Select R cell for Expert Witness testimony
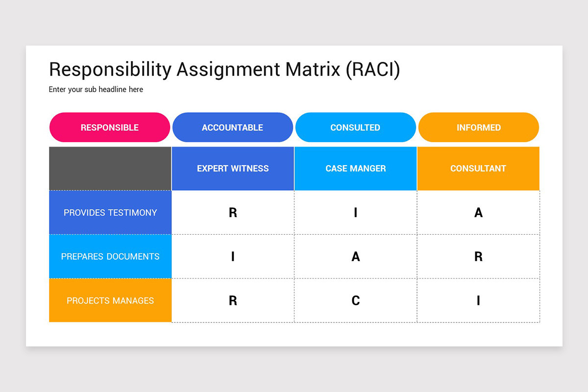The width and height of the screenshot is (588, 392). click(233, 213)
